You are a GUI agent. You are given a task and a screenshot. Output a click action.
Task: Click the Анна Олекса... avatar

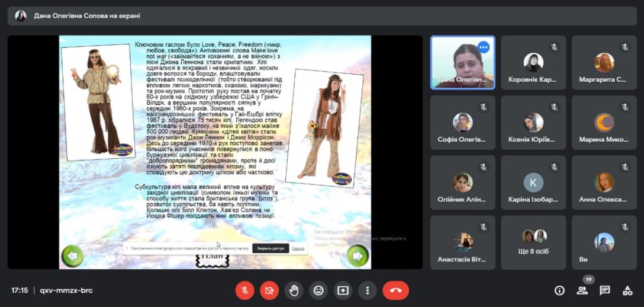click(604, 183)
